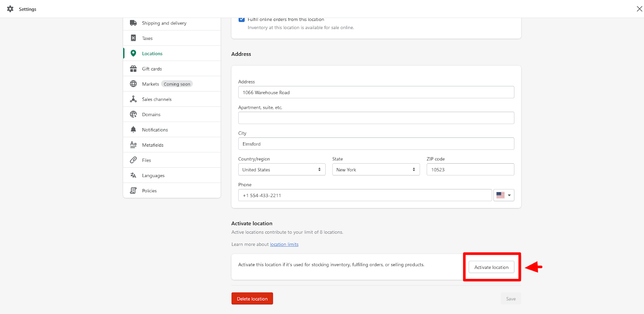Click into the ZIP code field
The image size is (644, 314).
pyautogui.click(x=470, y=170)
